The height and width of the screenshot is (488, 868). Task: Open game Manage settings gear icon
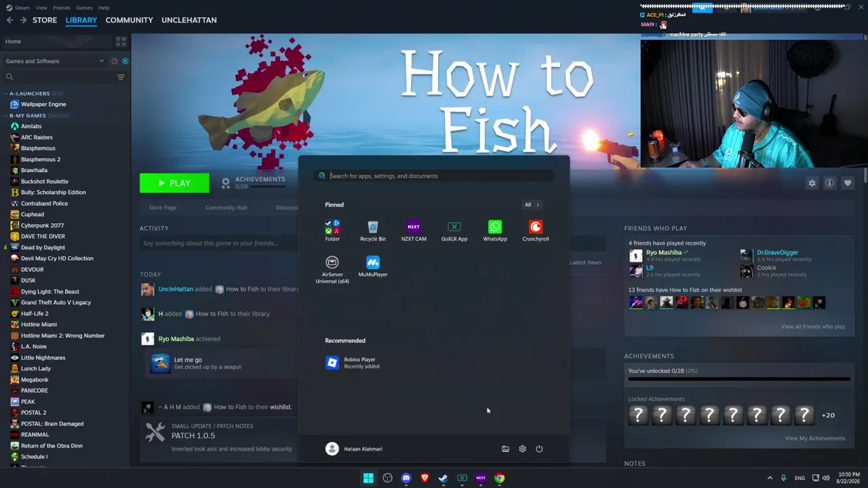812,183
